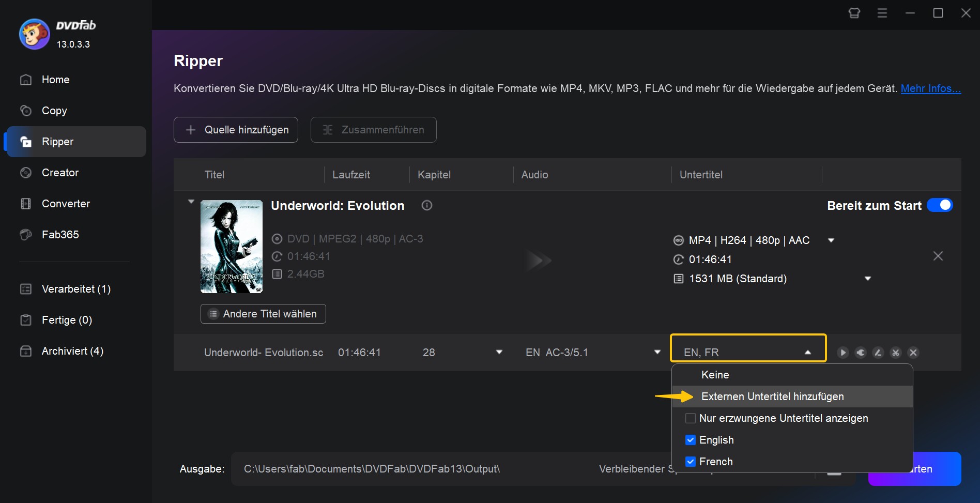
Task: Click the Copy disc icon
Action: [x=26, y=111]
